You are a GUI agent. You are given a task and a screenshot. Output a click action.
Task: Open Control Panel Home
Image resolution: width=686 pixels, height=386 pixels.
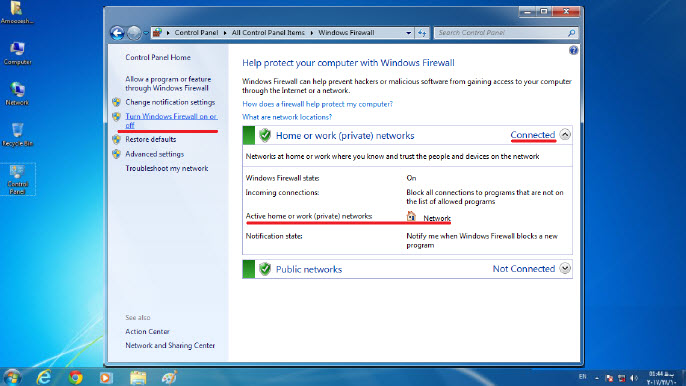pos(158,57)
